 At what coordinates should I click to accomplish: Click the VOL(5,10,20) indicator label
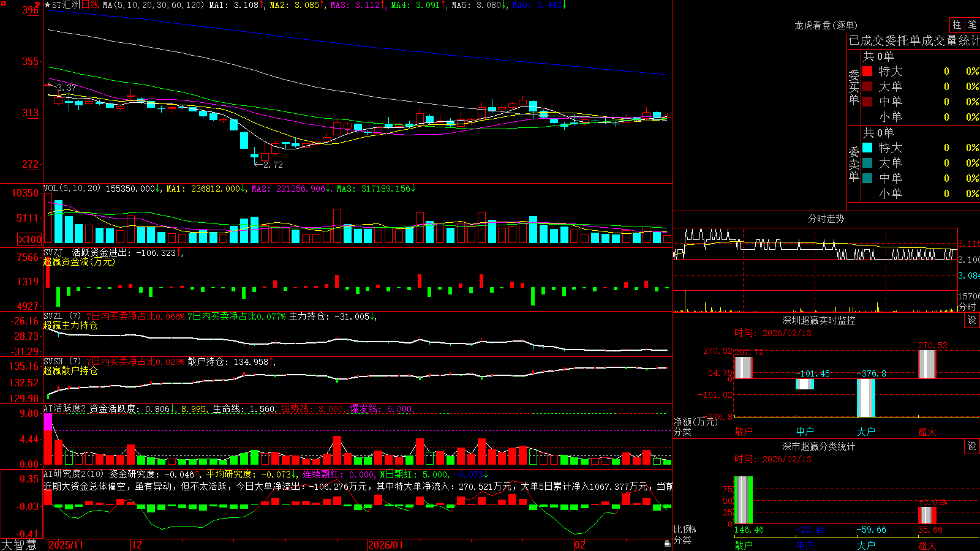[72, 189]
